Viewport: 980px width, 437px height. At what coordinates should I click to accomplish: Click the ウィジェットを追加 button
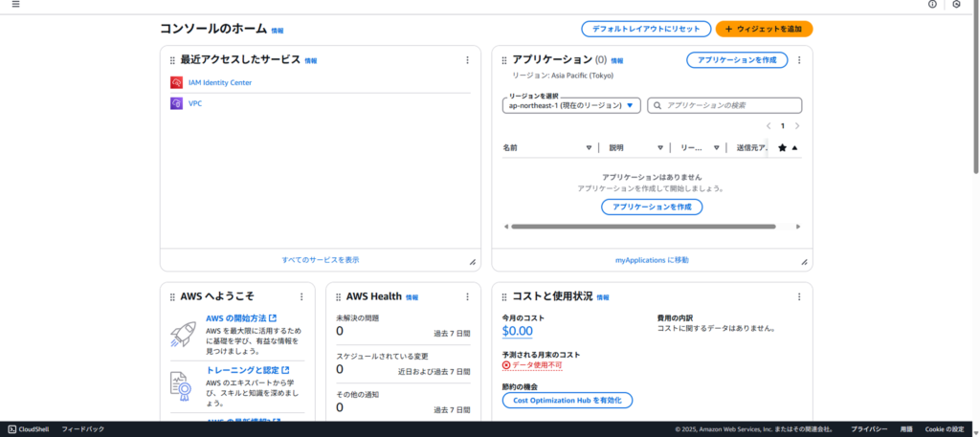click(x=764, y=29)
